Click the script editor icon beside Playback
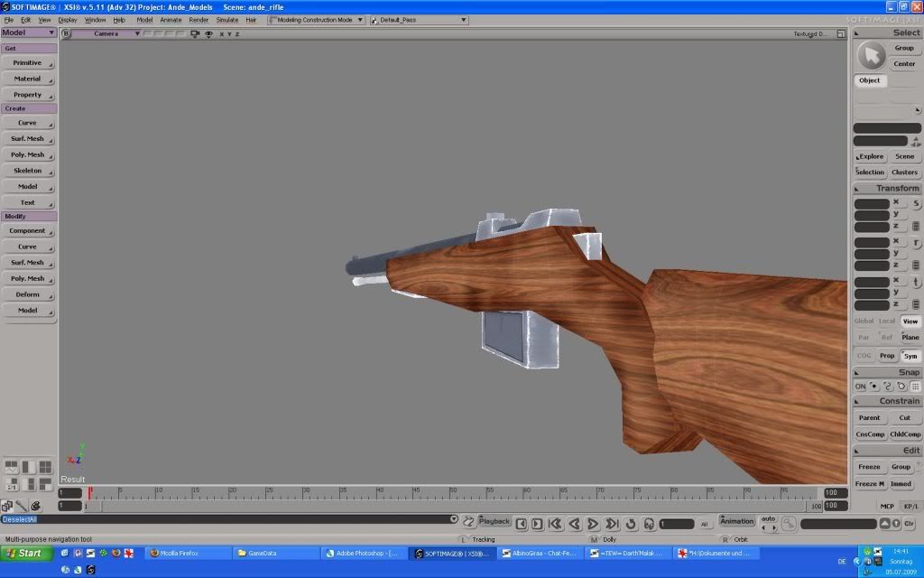Viewport: 924px width, 578px height. point(468,521)
